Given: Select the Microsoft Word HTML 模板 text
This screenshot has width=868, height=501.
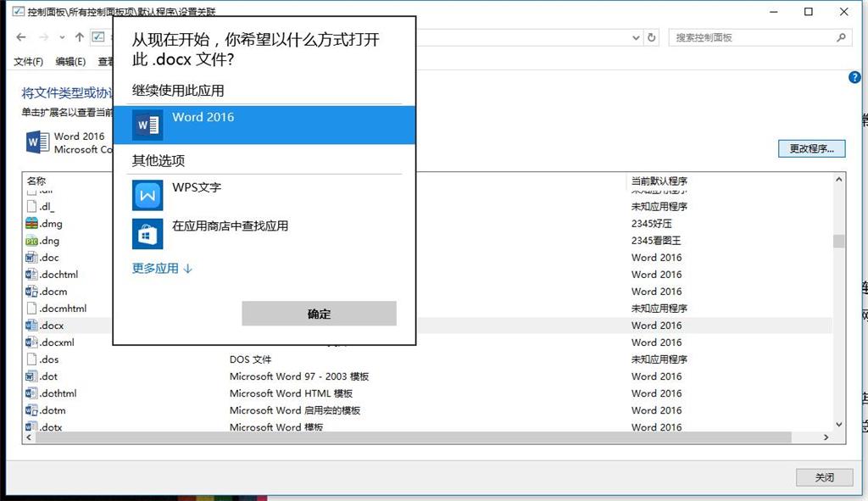Looking at the screenshot, I should click(x=292, y=393).
